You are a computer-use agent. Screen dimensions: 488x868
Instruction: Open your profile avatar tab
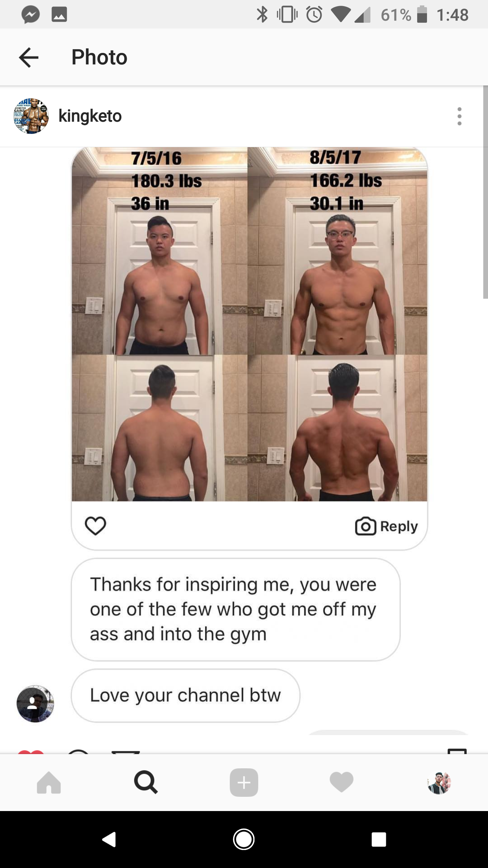pyautogui.click(x=439, y=783)
